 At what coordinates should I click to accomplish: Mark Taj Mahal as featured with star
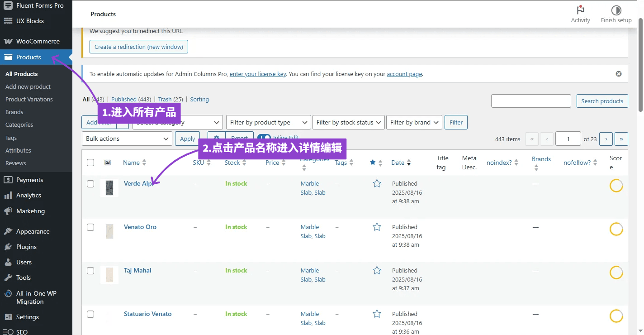pos(377,270)
